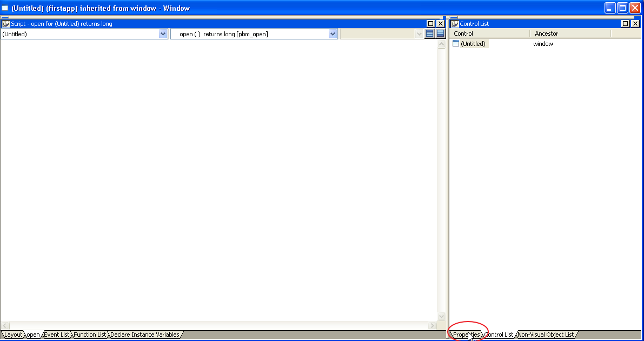Screen dimensions: 644x341
Task: Select the (Untitled) row in the Control List
Action: (x=473, y=44)
